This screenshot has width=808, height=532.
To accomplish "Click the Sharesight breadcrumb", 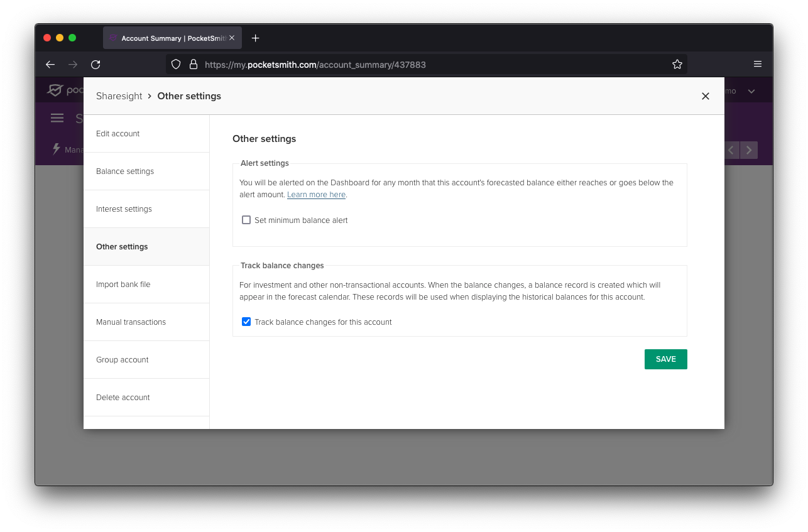I will (x=119, y=95).
